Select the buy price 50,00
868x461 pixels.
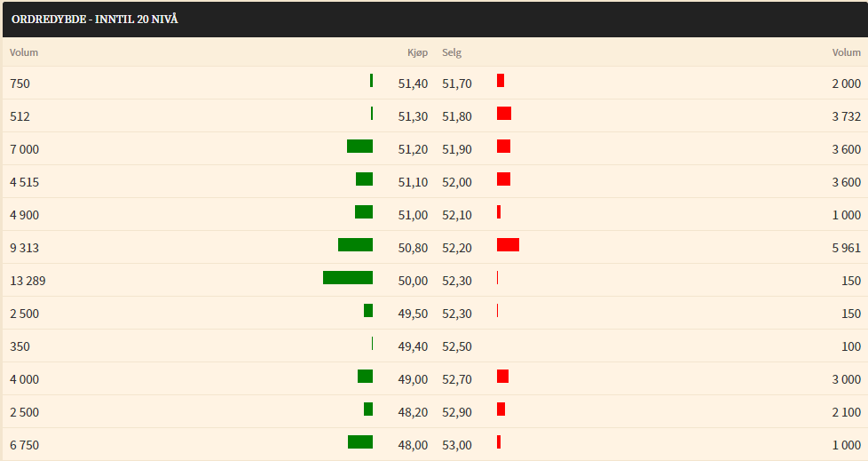(x=413, y=281)
